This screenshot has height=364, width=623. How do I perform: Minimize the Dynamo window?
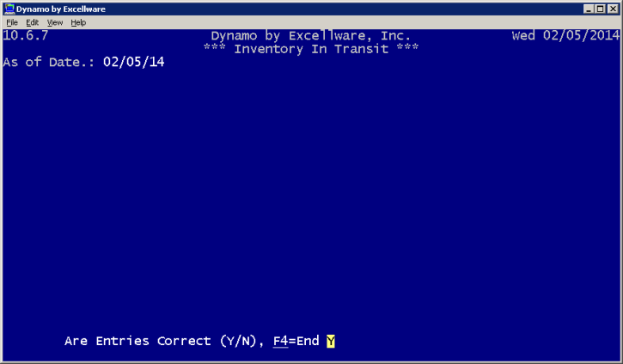[589, 9]
